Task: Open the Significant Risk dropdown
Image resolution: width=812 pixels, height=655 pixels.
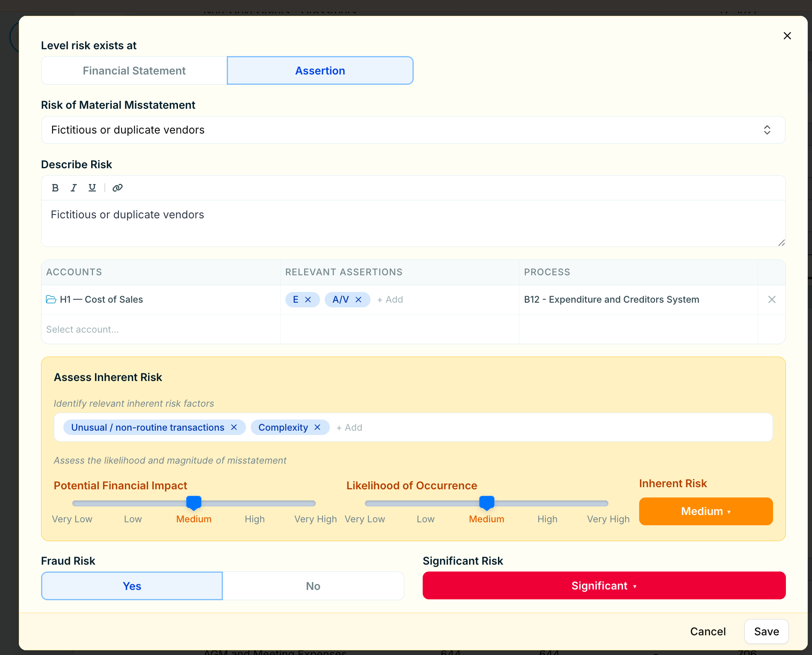Action: click(x=604, y=586)
